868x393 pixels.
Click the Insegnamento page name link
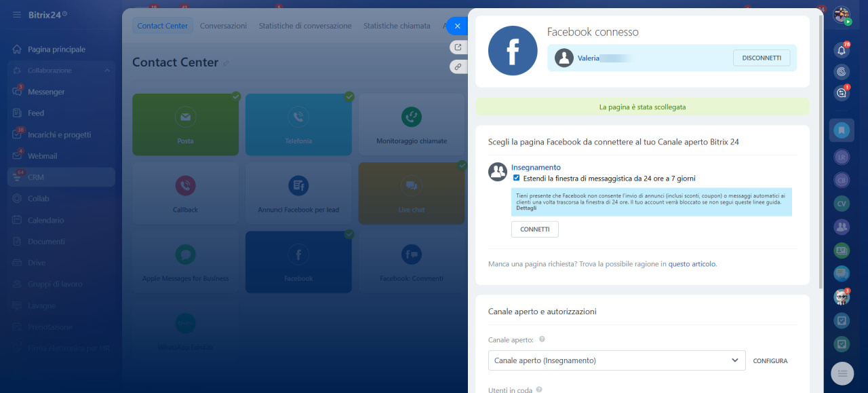pos(536,167)
